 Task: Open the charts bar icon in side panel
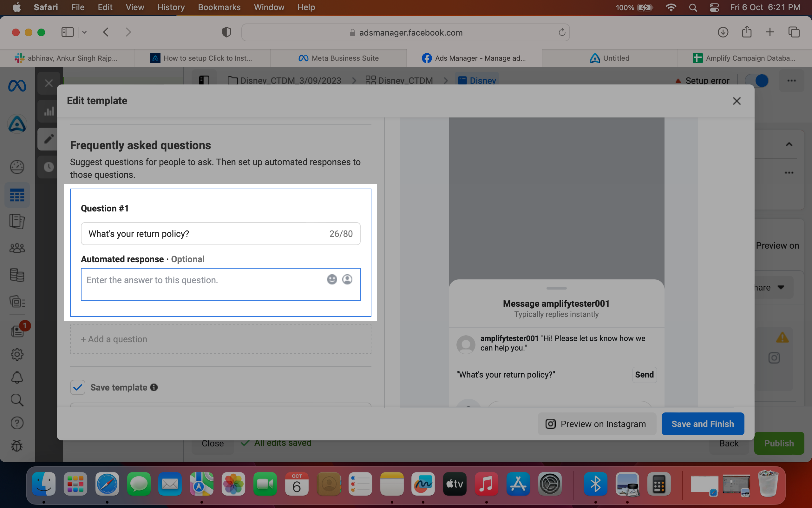tap(49, 111)
